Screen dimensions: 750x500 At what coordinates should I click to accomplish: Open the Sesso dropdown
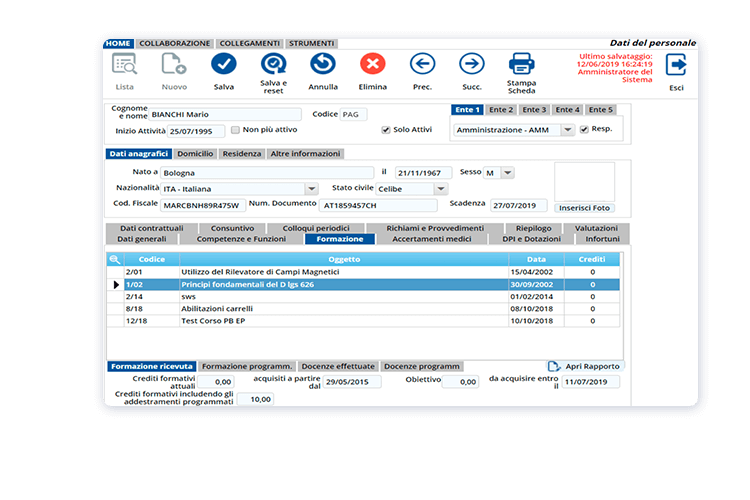[x=508, y=173]
